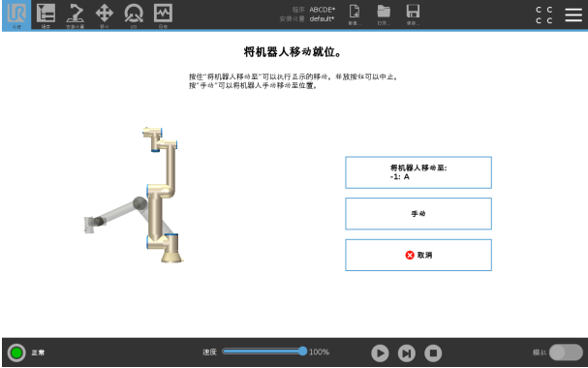Open the I/O tab

[x=134, y=15]
